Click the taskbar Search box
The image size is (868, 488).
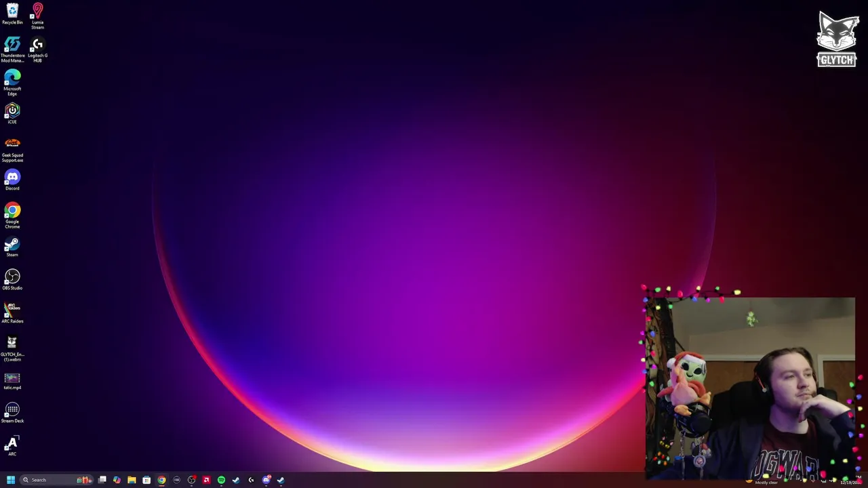click(56, 480)
